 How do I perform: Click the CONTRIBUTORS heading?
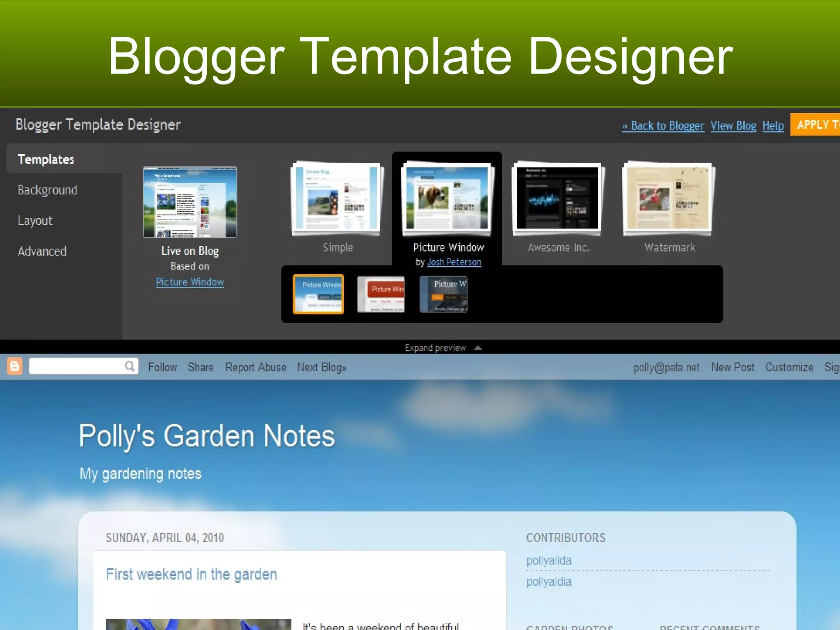566,538
